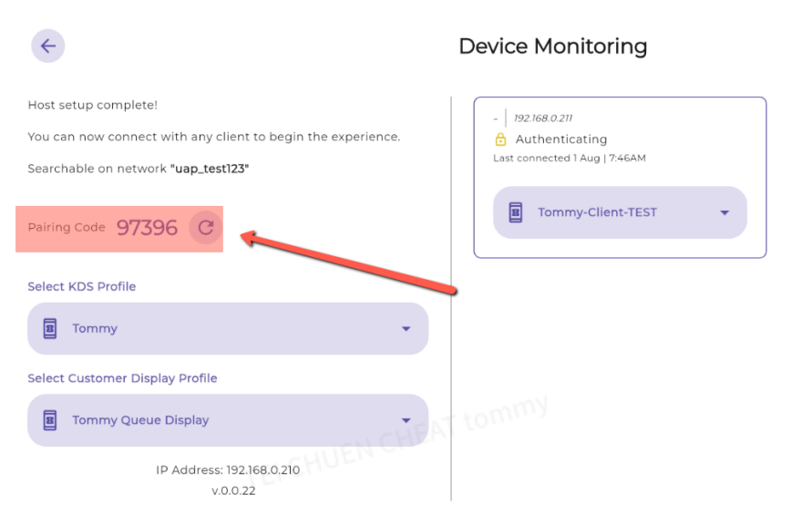Refresh the pairing code
Image resolution: width=812 pixels, height=505 pixels.
[206, 227]
